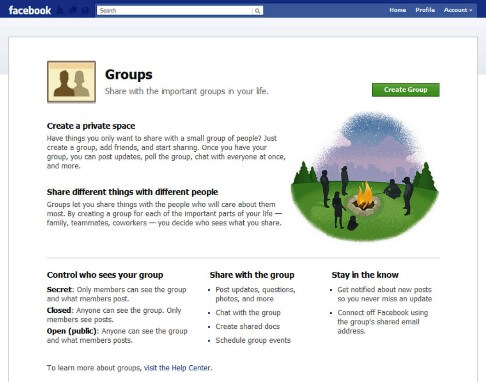Image resolution: width=486 pixels, height=382 pixels.
Task: Open the Profile menu item
Action: point(425,10)
